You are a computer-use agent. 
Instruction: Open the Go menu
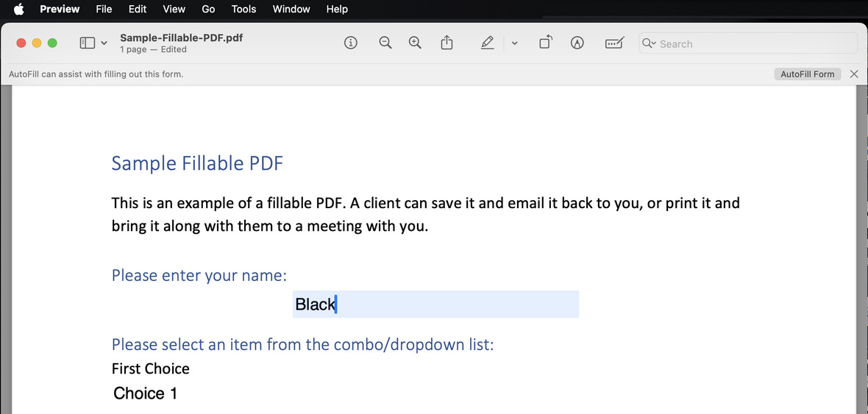(208, 9)
